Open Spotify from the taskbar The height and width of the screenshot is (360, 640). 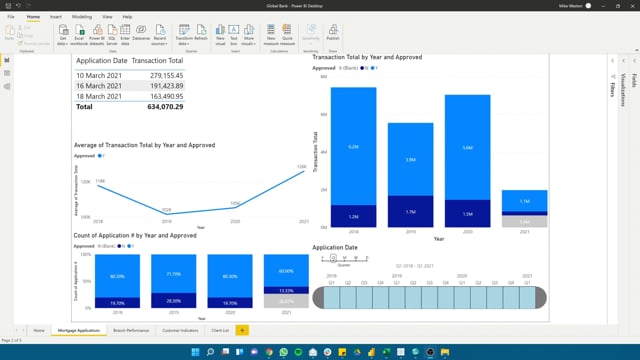point(298,352)
